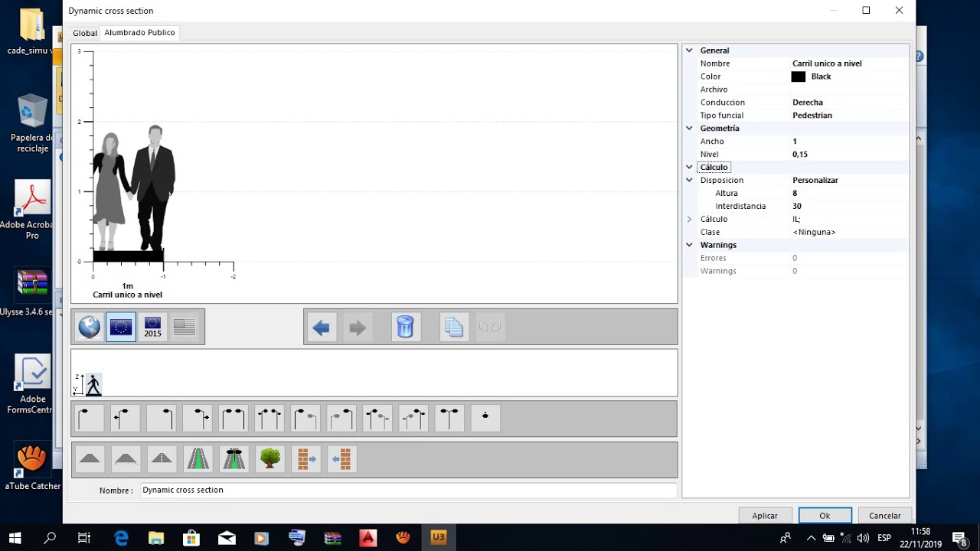The image size is (980, 551).
Task: Collapse the Disposicion sub-properties
Action: pos(689,180)
